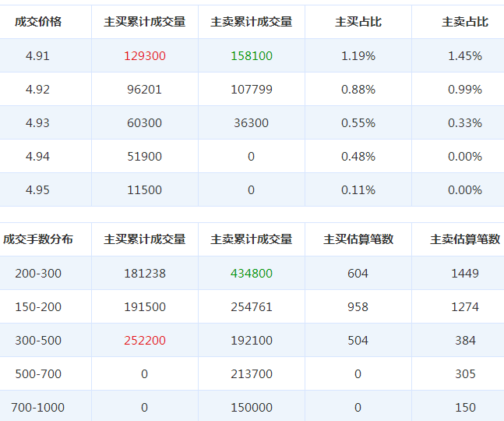The width and height of the screenshot is (504, 421).
Task: Click red value 129300
Action: click(145, 56)
